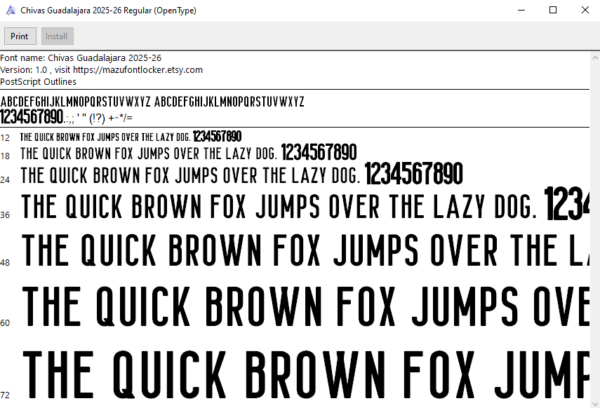Click the 24-point quick brown fox sample
This screenshot has width=600, height=408.
(x=242, y=174)
